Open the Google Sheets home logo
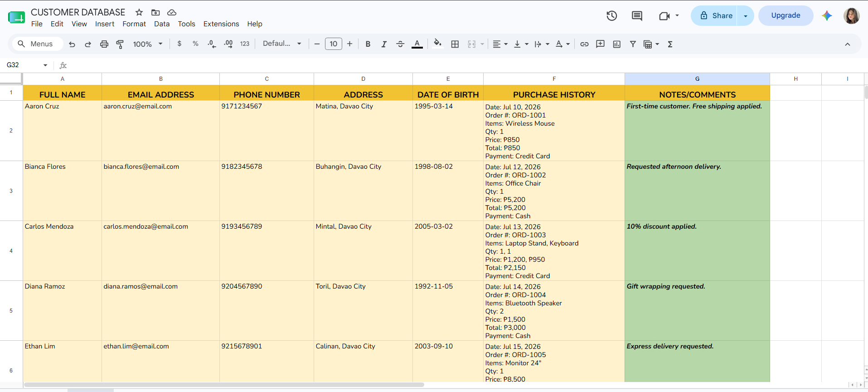868x392 pixels. click(16, 18)
